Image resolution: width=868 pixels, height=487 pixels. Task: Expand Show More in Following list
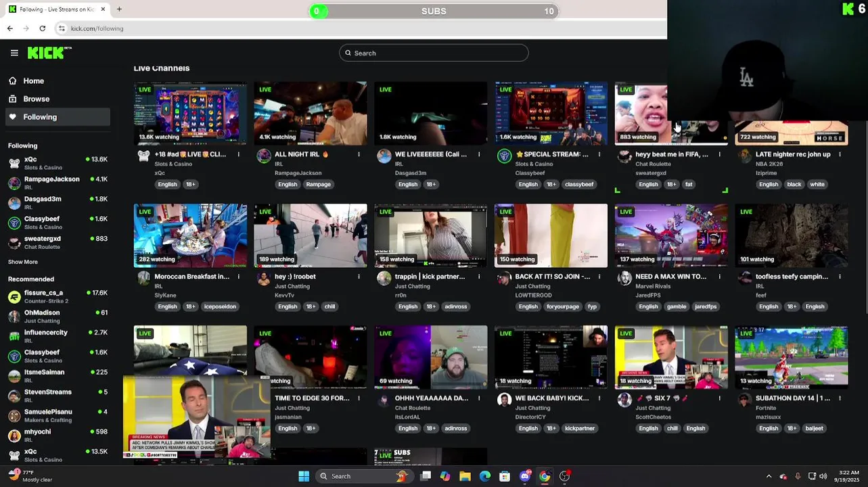click(23, 262)
